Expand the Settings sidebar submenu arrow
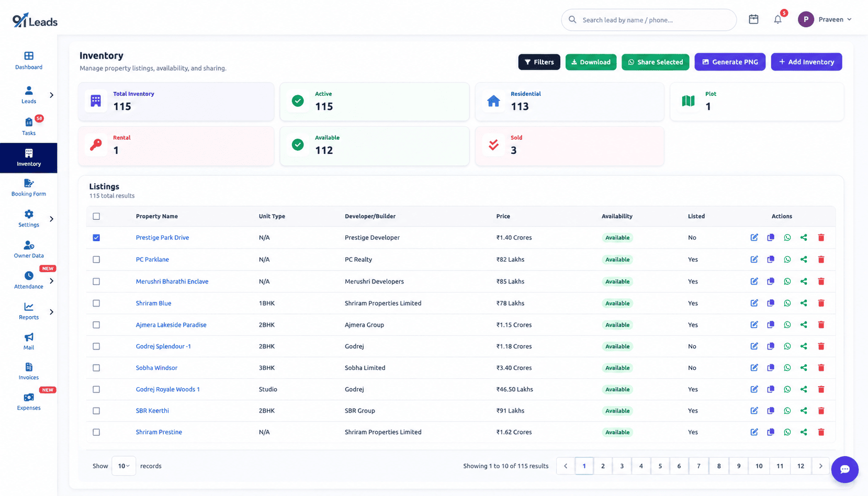 51,219
